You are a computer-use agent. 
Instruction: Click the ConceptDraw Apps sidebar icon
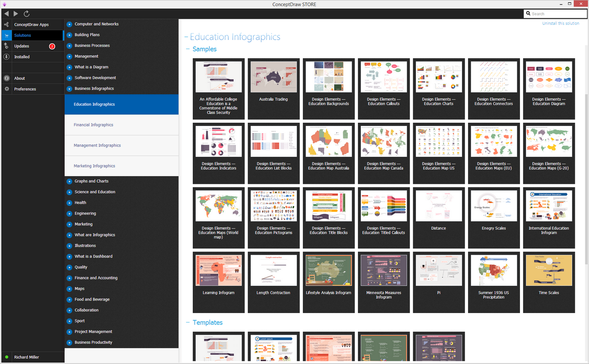coord(6,24)
